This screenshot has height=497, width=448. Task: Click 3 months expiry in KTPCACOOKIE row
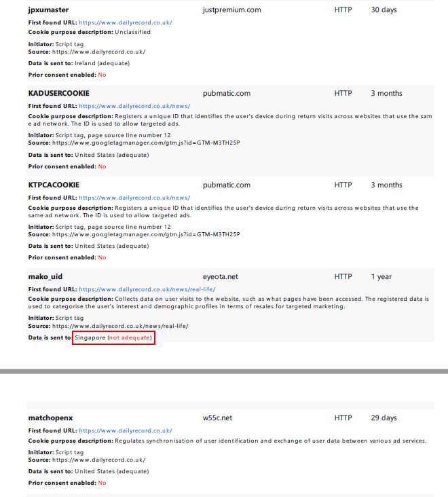pyautogui.click(x=386, y=185)
